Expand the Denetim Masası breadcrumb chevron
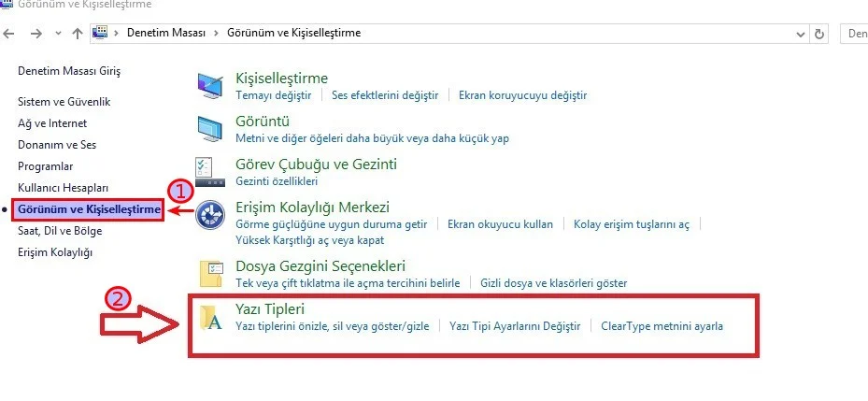 coord(218,34)
